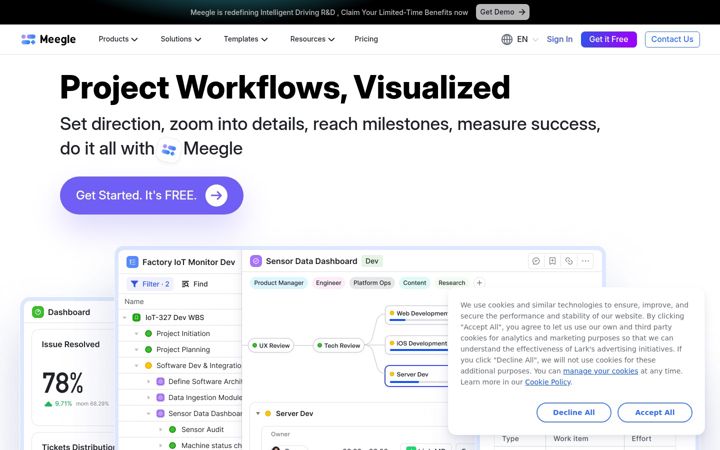
Task: Click the green up-triangle trend icon
Action: coord(48,404)
